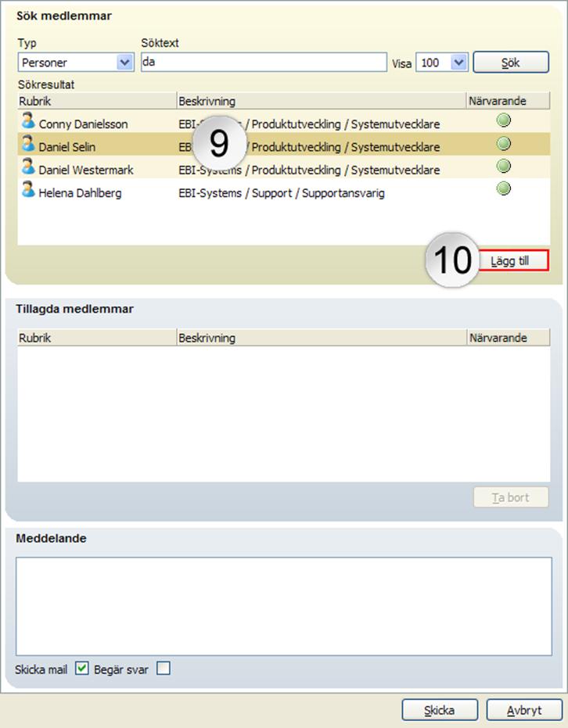The width and height of the screenshot is (568, 728).
Task: Click the Lägg till button
Action: point(513,260)
